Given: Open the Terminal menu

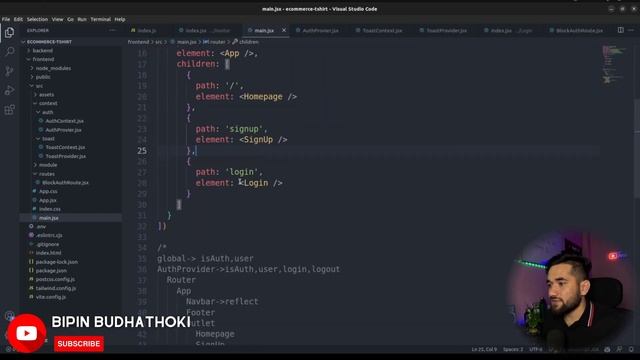Looking at the screenshot, I should click(100, 19).
